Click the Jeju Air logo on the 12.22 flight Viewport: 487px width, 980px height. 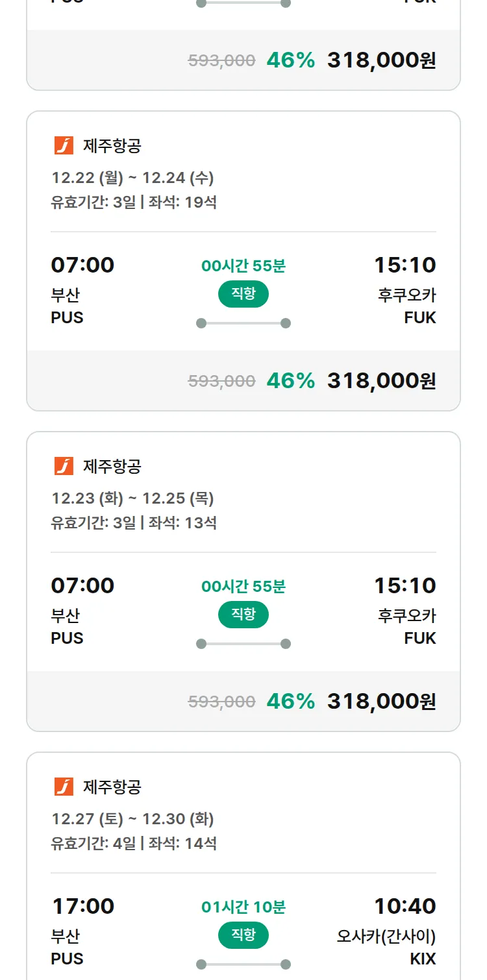64,145
